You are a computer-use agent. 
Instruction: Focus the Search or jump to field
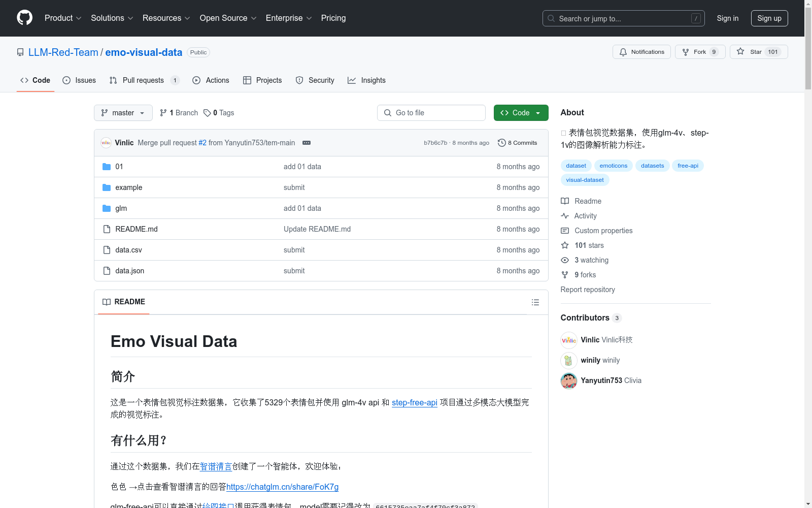(x=624, y=18)
